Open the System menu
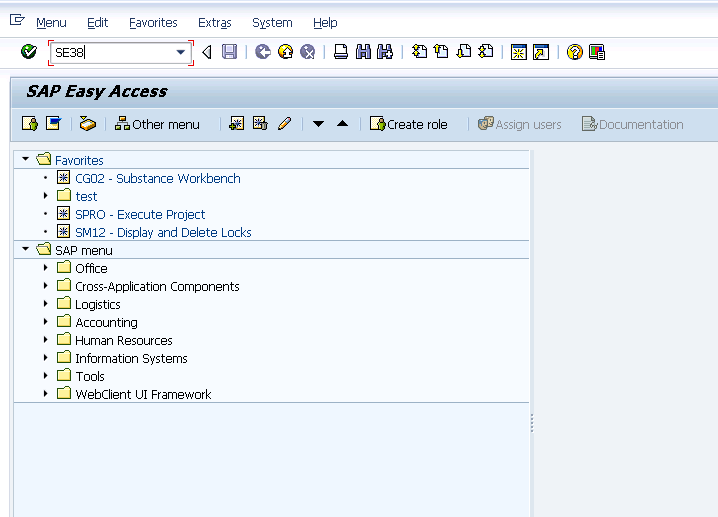The height and width of the screenshot is (517, 718). click(x=272, y=22)
